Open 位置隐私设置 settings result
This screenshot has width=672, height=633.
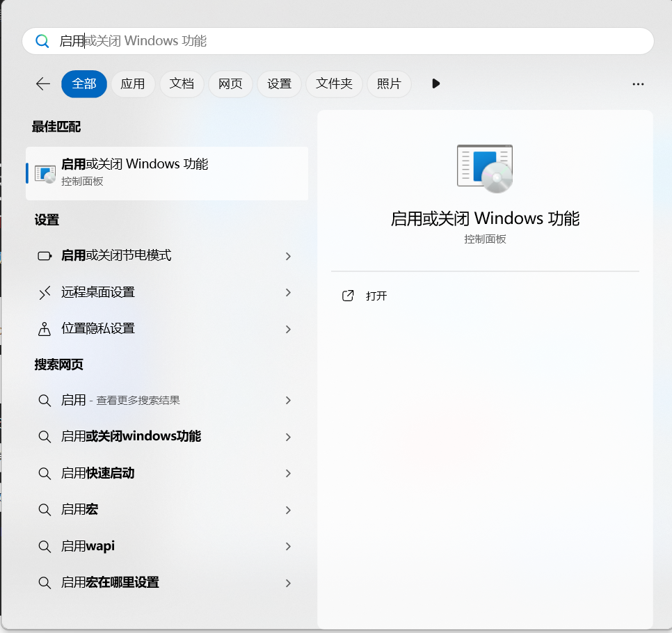point(167,329)
